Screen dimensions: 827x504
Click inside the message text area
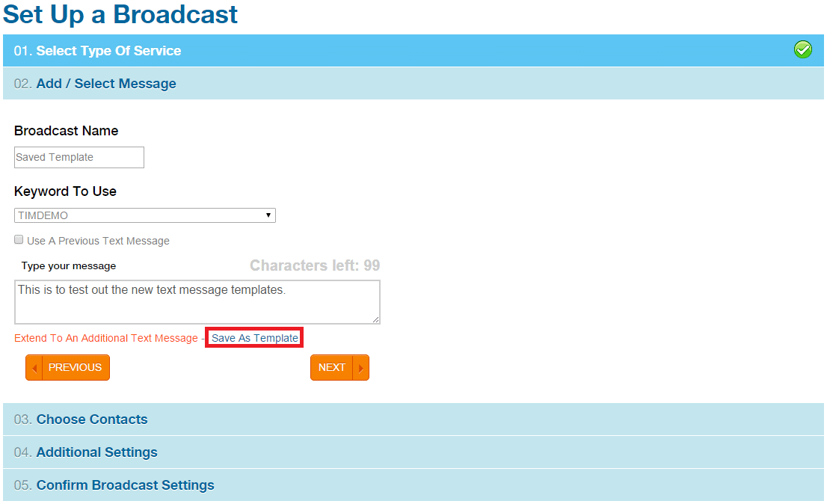click(x=197, y=301)
